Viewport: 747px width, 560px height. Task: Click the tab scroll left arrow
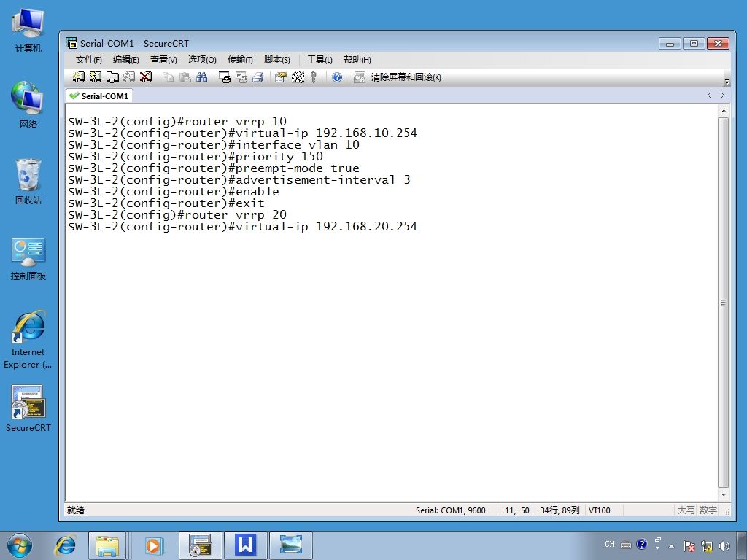pos(709,96)
